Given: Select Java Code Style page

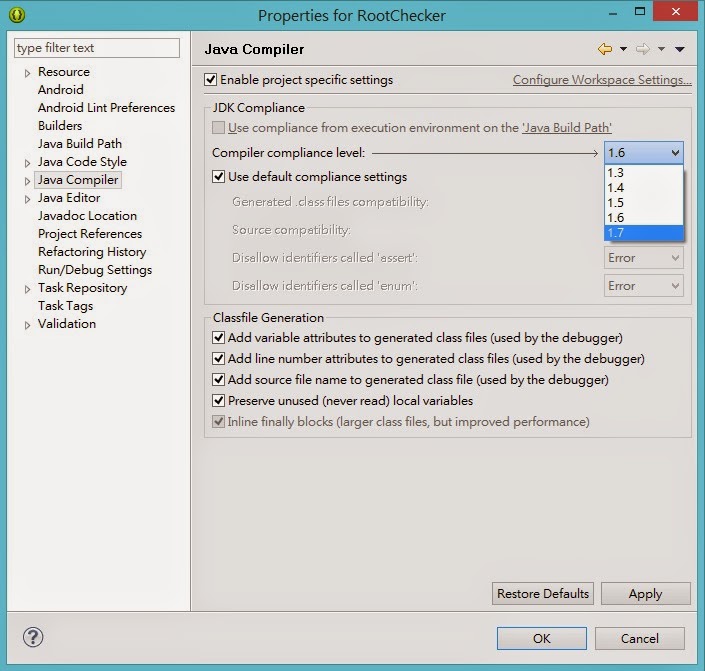Looking at the screenshot, I should 82,161.
